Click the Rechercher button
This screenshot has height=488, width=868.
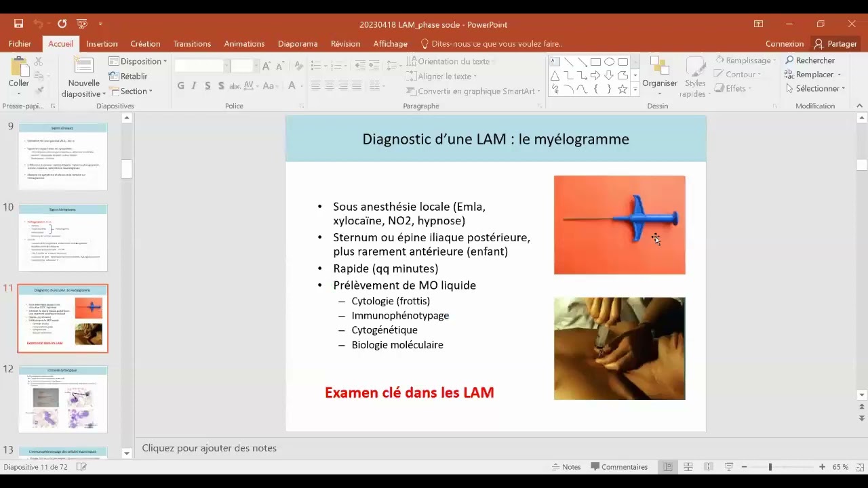click(x=810, y=60)
